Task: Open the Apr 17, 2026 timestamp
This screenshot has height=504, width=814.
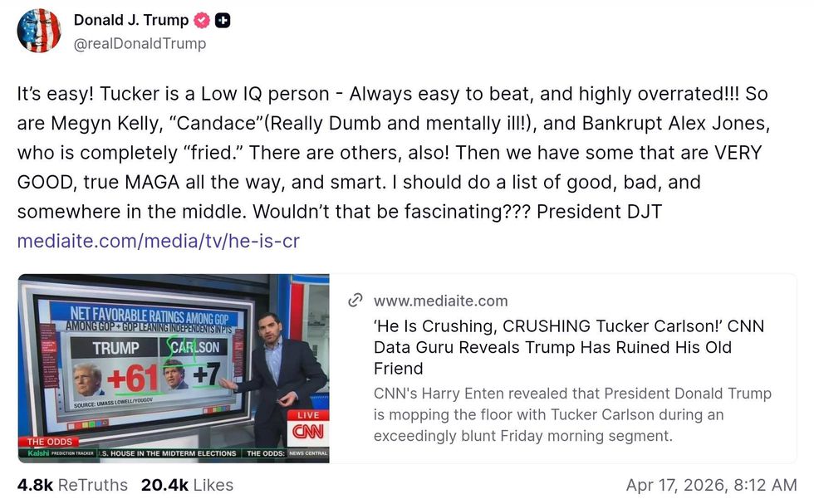Action: [x=711, y=485]
